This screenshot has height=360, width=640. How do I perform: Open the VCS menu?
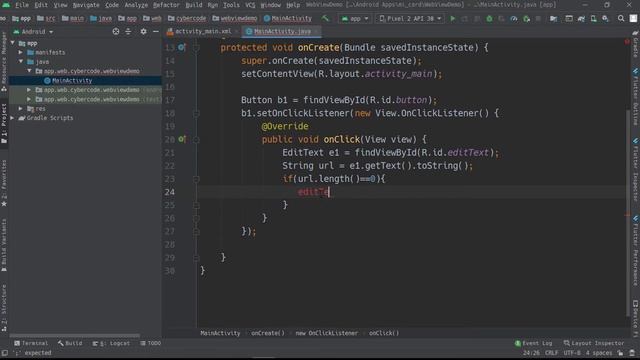(x=250, y=5)
